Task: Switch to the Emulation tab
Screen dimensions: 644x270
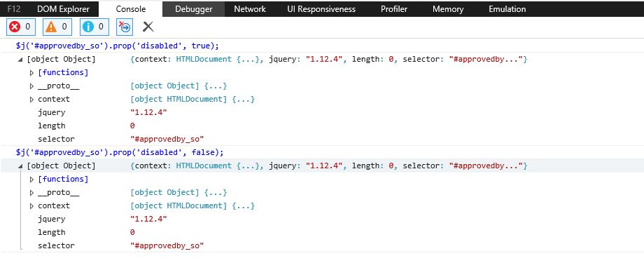Action: [507, 8]
